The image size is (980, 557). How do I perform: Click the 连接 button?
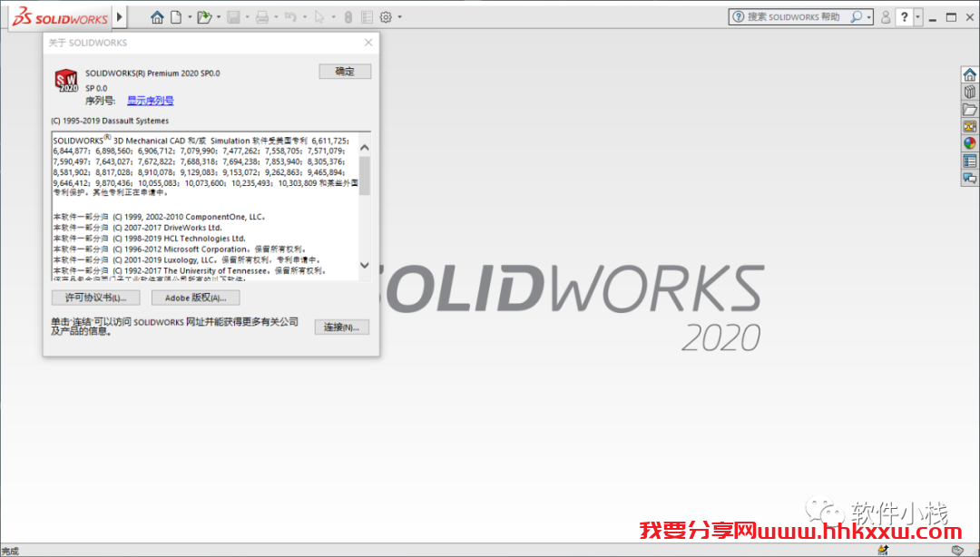coord(341,327)
